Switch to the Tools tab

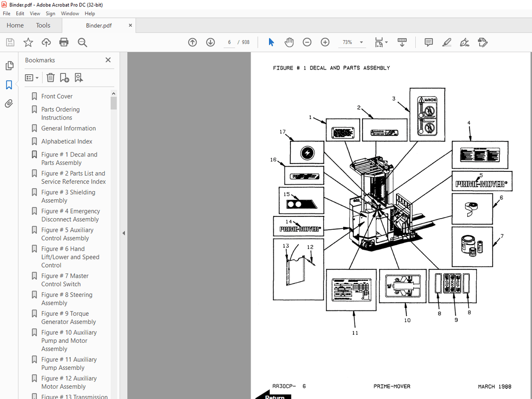(x=43, y=25)
